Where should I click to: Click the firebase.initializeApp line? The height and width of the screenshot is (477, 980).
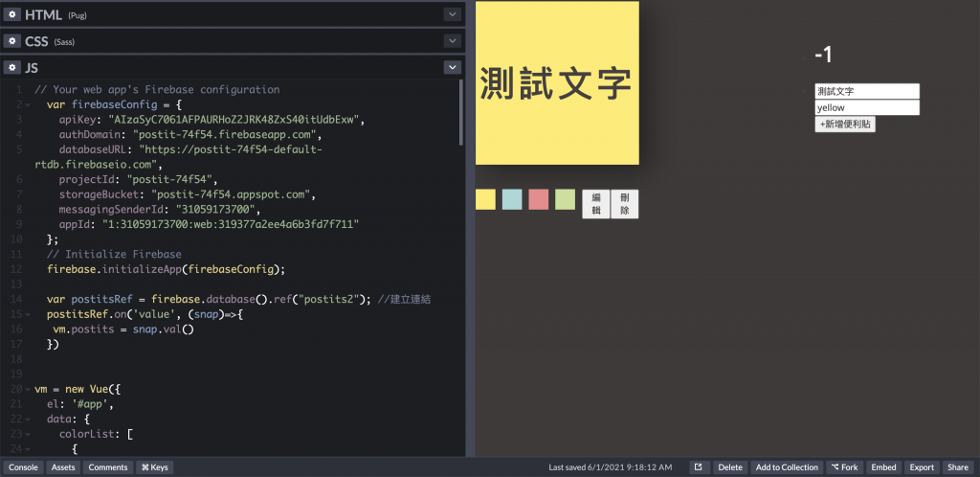tap(166, 269)
